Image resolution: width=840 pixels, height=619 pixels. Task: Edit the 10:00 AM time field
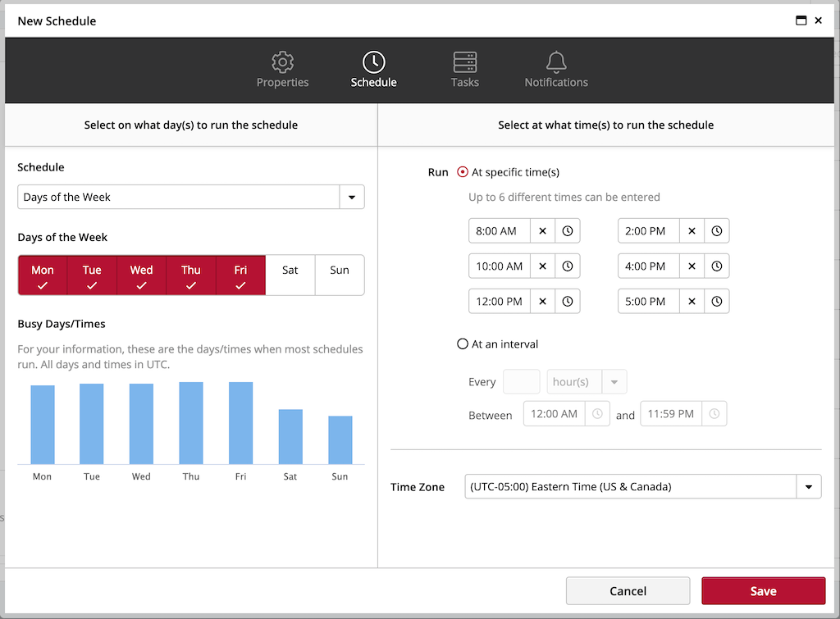[x=500, y=266]
